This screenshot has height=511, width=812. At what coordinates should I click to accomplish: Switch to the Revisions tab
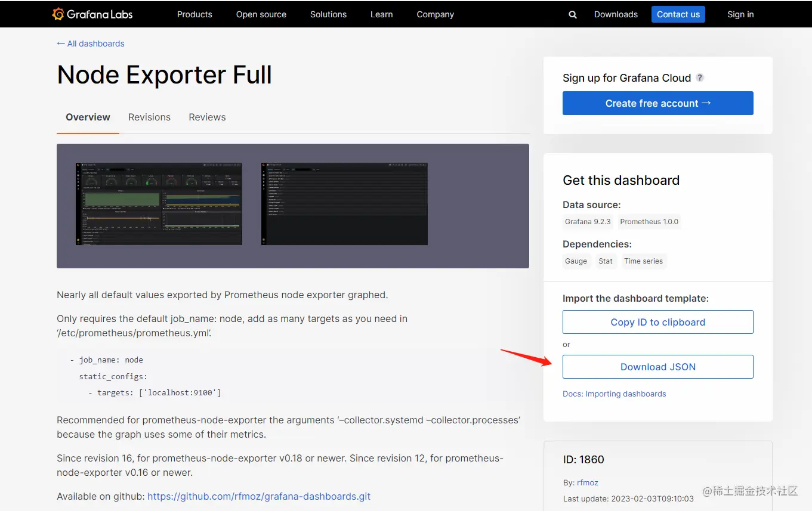(x=149, y=117)
